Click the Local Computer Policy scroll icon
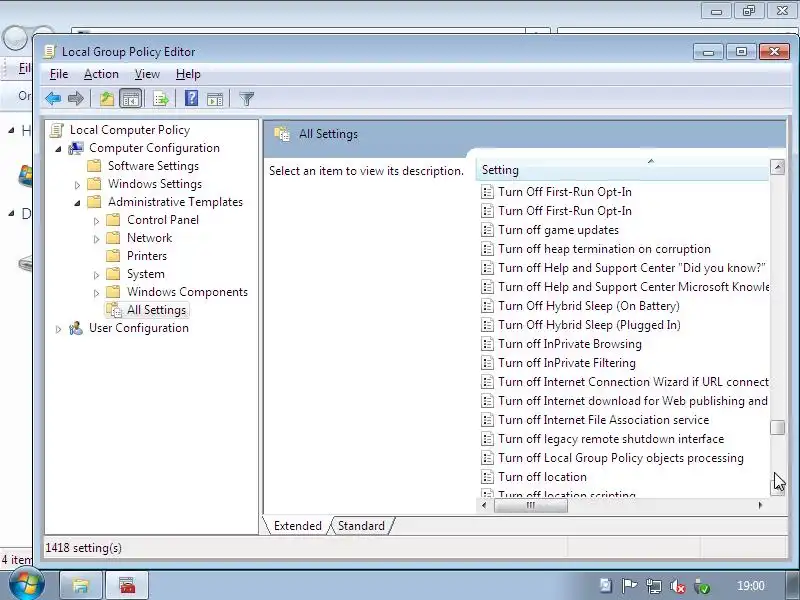Viewport: 800px width, 600px height. [x=57, y=130]
